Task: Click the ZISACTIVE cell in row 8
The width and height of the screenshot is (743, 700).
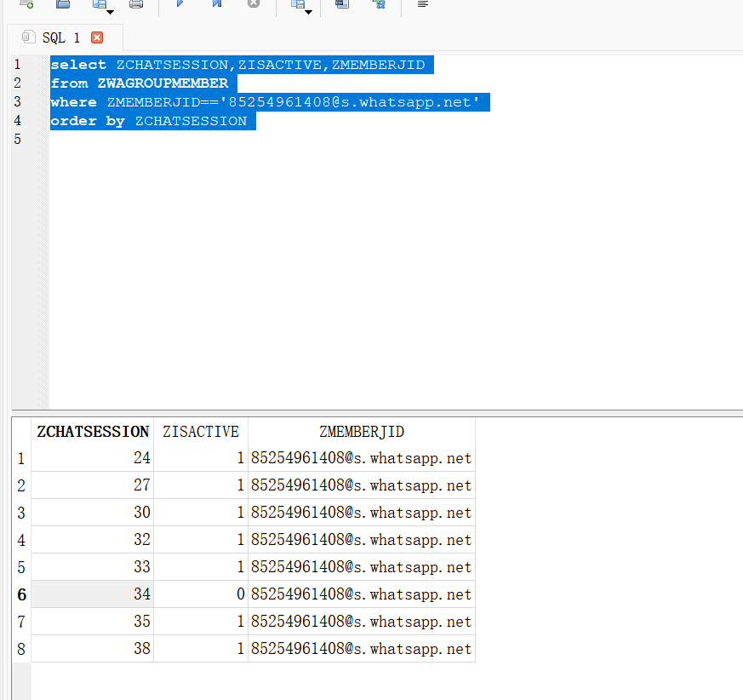Action: pyautogui.click(x=201, y=648)
